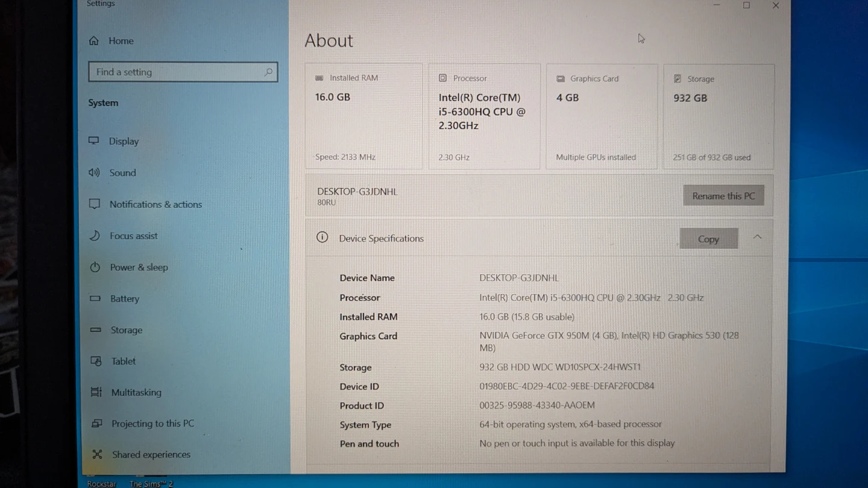The height and width of the screenshot is (488, 868).
Task: Click the Graphics Card summary card
Action: tap(601, 117)
